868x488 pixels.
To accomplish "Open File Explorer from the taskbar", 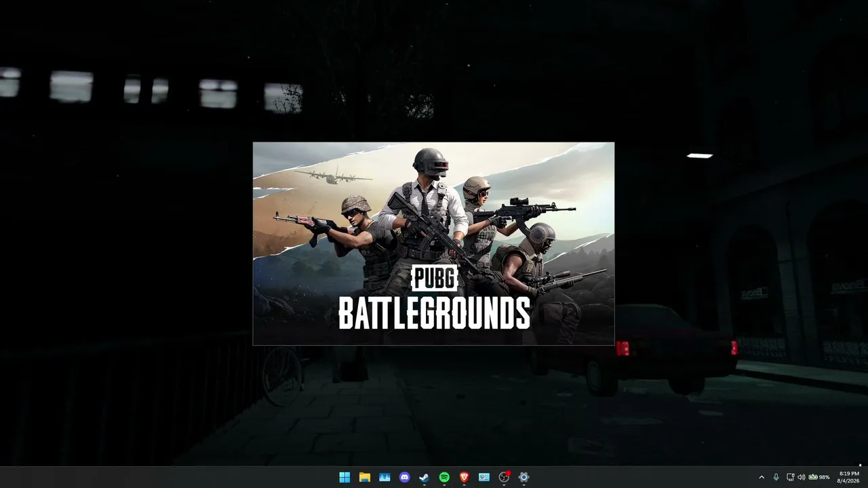I will click(x=364, y=477).
